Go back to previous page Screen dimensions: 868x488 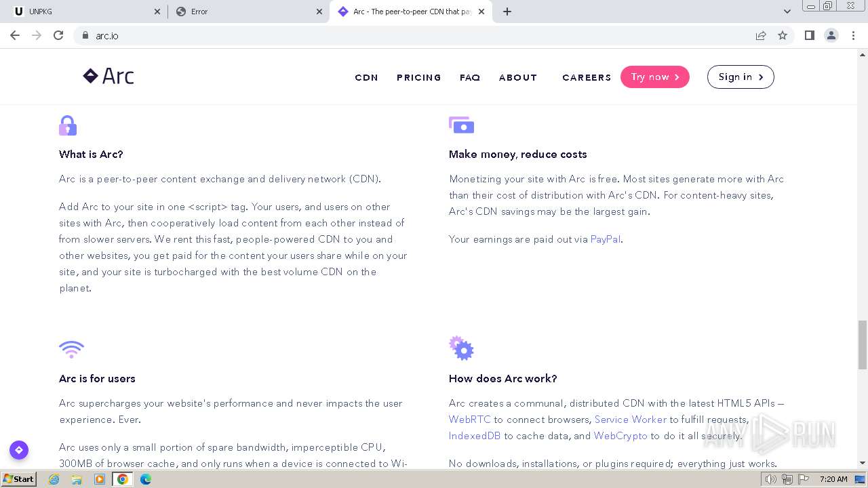15,35
